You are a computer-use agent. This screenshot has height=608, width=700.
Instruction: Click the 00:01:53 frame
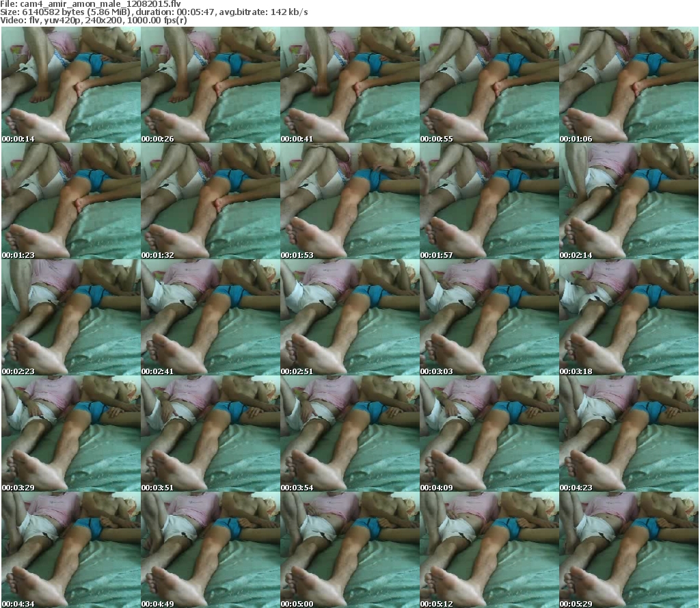tap(350, 201)
